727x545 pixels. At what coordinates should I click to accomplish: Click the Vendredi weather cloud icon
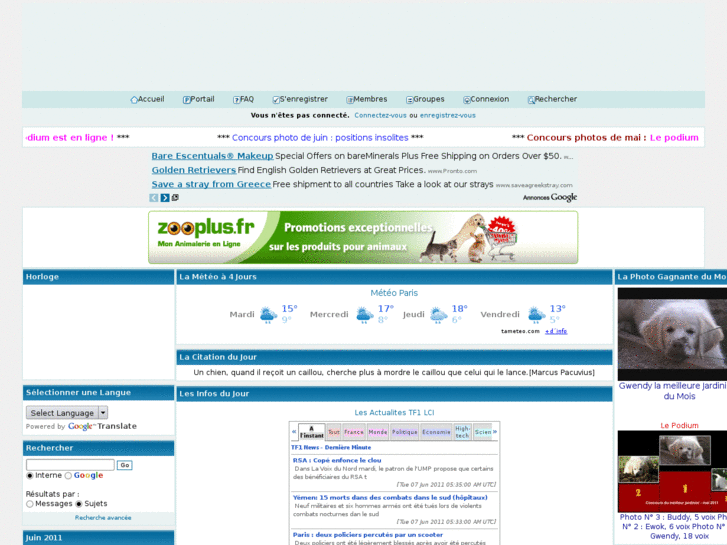point(536,315)
